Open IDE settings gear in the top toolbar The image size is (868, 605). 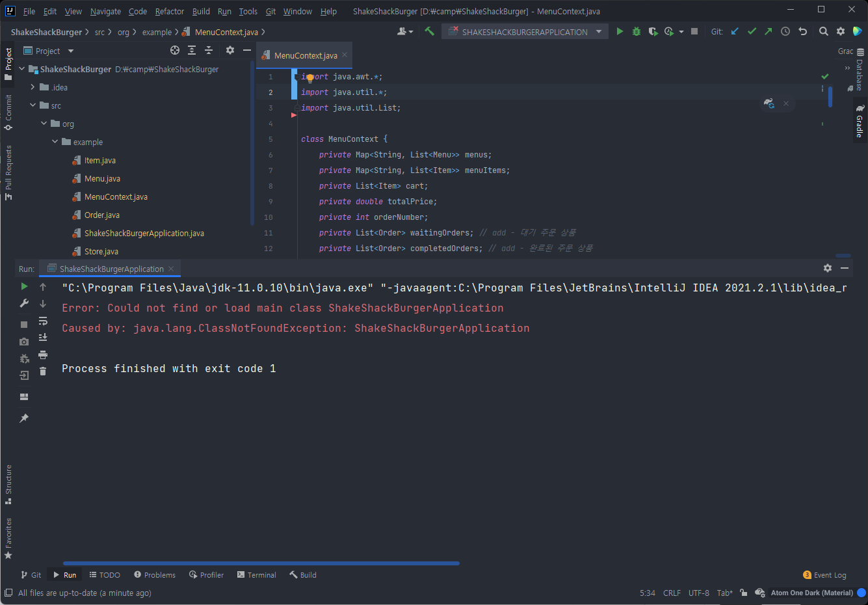841,31
